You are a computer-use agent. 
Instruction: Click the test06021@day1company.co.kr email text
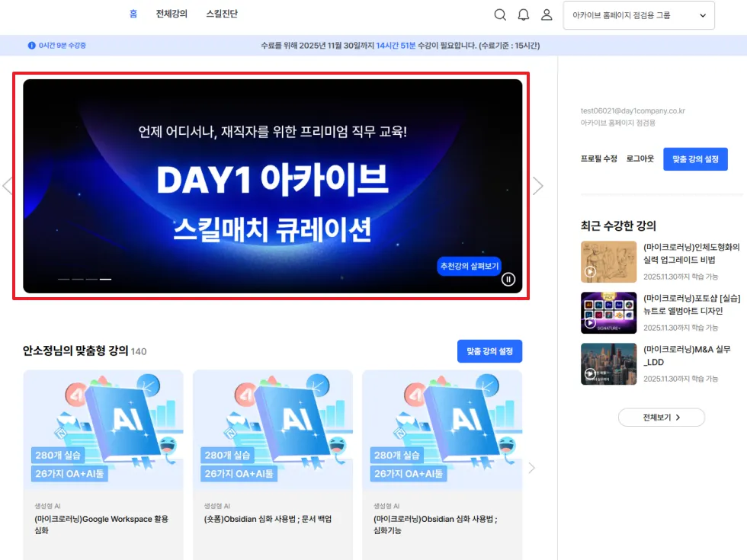coord(633,110)
